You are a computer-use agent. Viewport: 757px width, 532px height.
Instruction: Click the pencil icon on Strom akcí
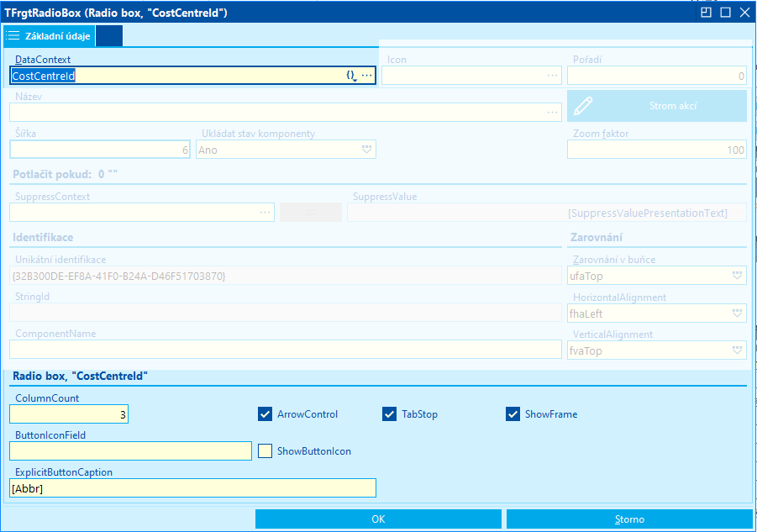583,106
